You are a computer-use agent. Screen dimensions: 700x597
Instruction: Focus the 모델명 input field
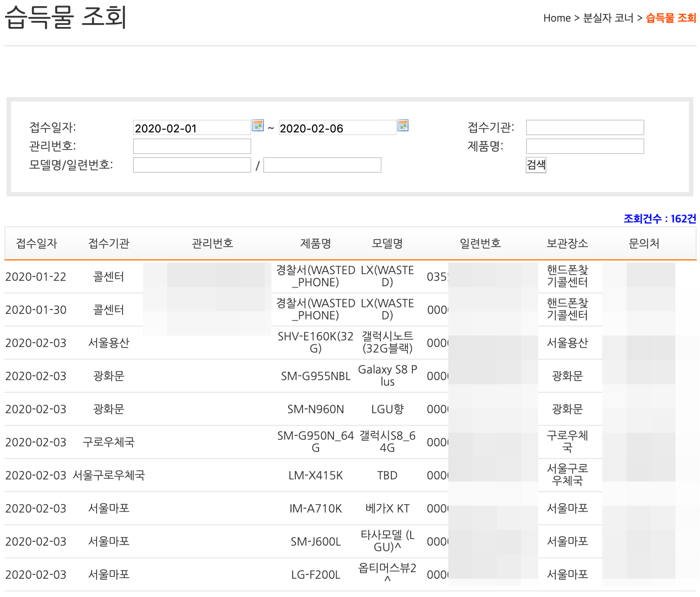pos(192,165)
